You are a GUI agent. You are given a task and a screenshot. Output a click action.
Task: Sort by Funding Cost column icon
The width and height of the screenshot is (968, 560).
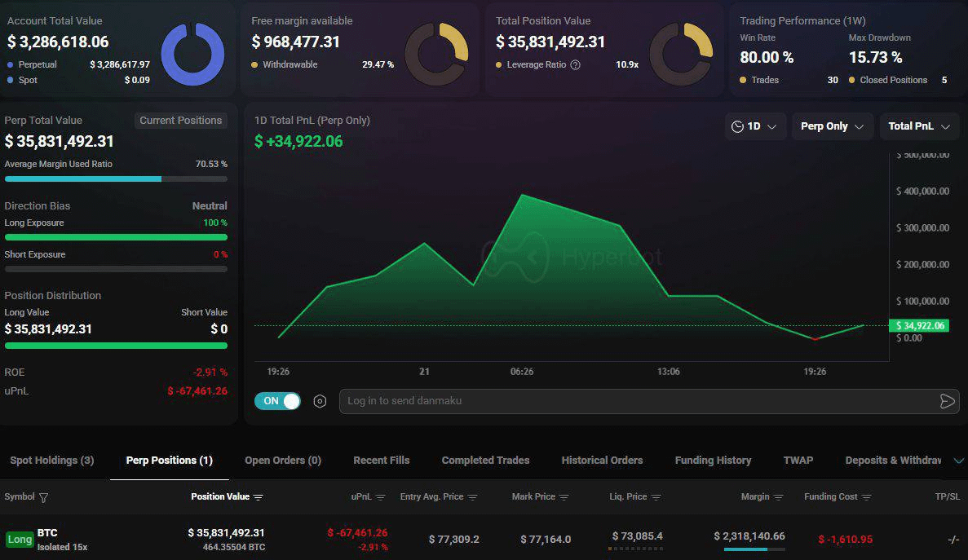pyautogui.click(x=867, y=497)
